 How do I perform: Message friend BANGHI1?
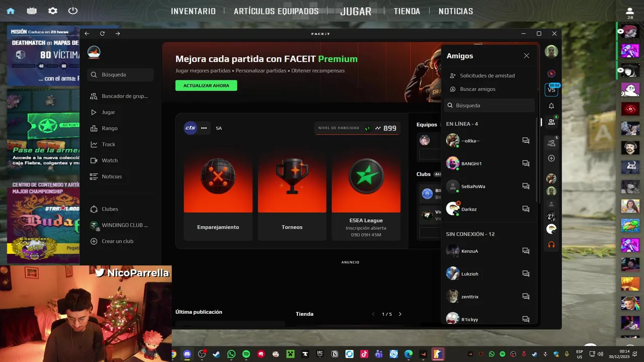point(526,163)
